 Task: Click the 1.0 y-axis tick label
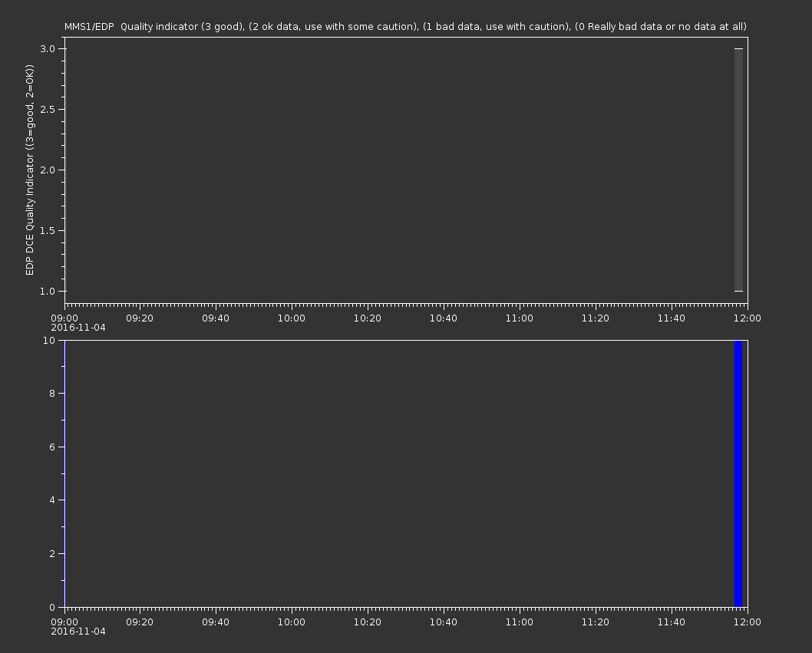(47, 291)
